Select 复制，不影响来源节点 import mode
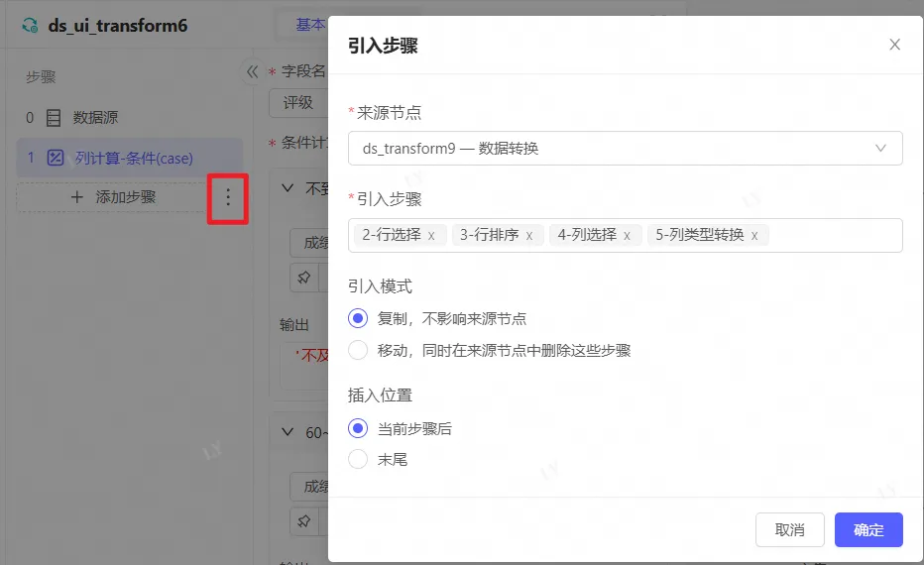The image size is (924, 565). click(358, 319)
